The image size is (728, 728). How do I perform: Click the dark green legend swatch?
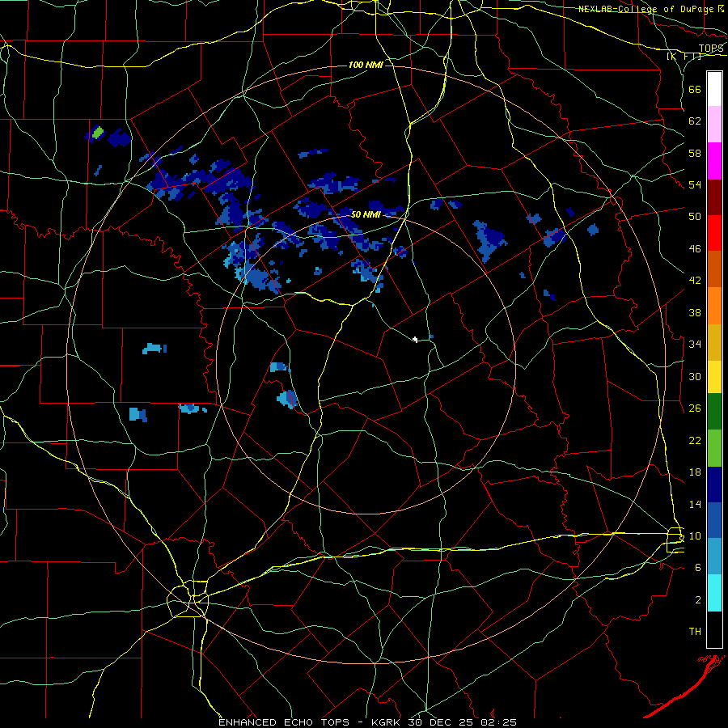point(714,412)
